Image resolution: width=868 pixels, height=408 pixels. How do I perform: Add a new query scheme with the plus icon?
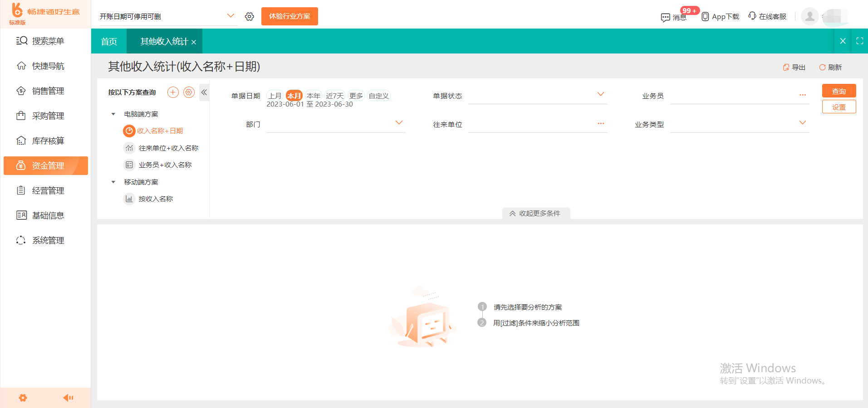173,92
